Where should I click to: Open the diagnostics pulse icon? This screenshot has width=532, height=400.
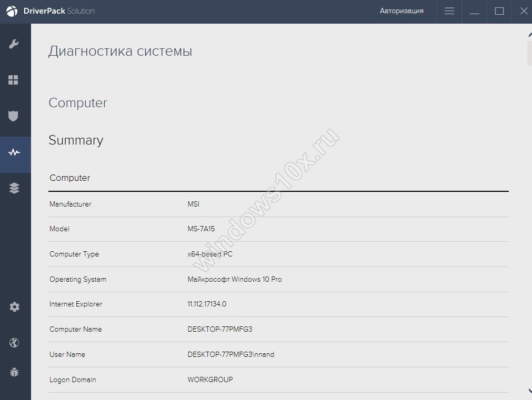(14, 153)
